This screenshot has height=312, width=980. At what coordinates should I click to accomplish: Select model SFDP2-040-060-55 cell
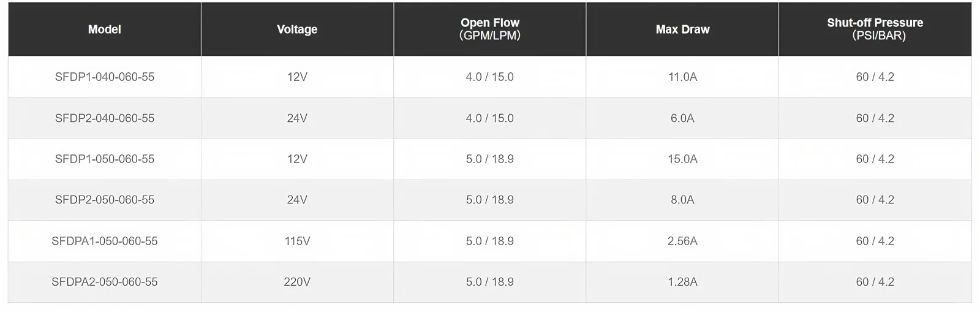click(x=105, y=118)
